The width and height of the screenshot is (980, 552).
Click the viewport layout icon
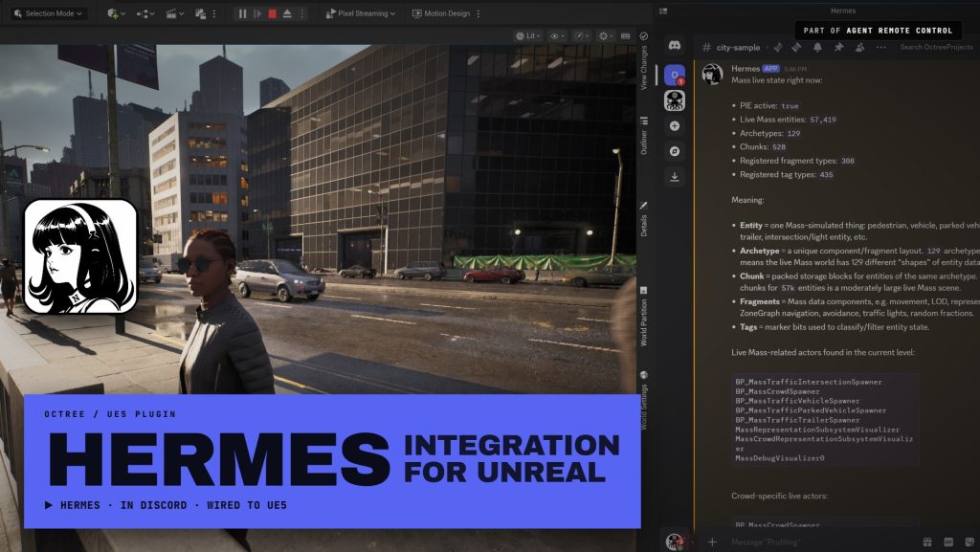626,36
